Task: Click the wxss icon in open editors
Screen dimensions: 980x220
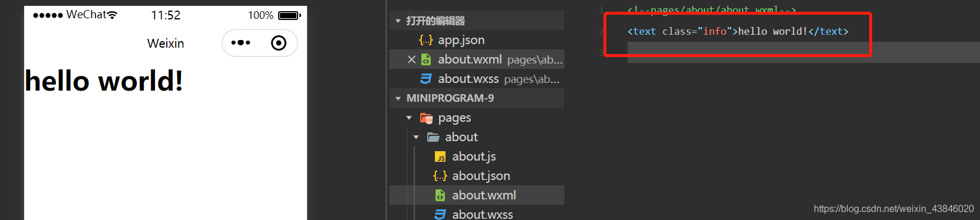Action: click(x=426, y=79)
